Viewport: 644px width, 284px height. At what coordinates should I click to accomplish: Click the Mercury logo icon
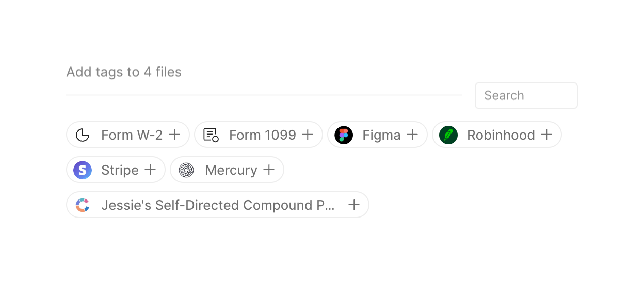(186, 170)
